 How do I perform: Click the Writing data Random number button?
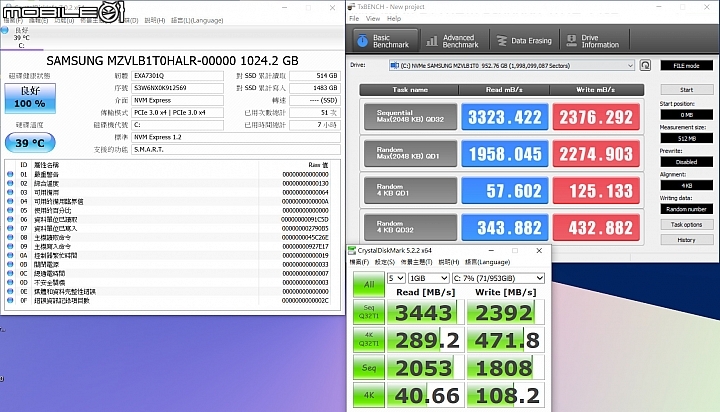coord(686,209)
